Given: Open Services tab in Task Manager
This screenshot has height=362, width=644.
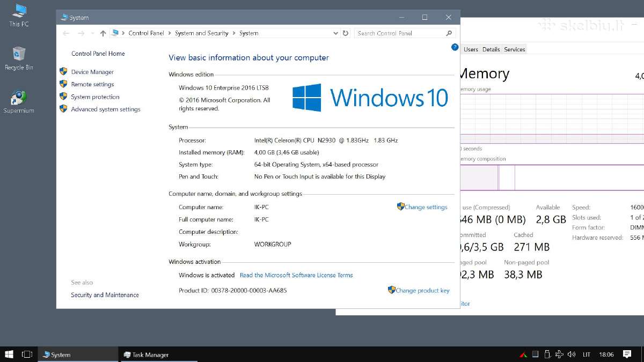Looking at the screenshot, I should point(514,49).
